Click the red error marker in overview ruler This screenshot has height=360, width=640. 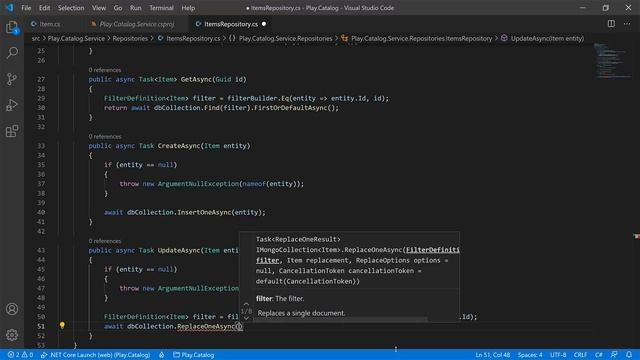[636, 236]
